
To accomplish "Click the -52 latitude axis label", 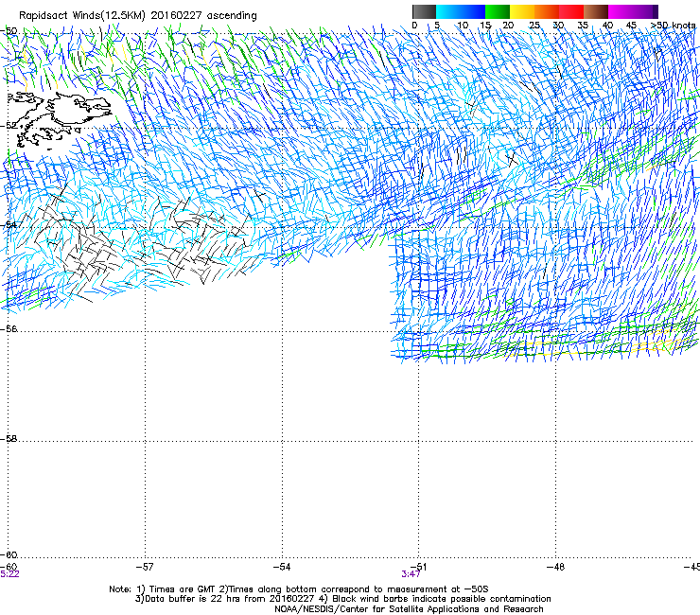I will (9, 126).
